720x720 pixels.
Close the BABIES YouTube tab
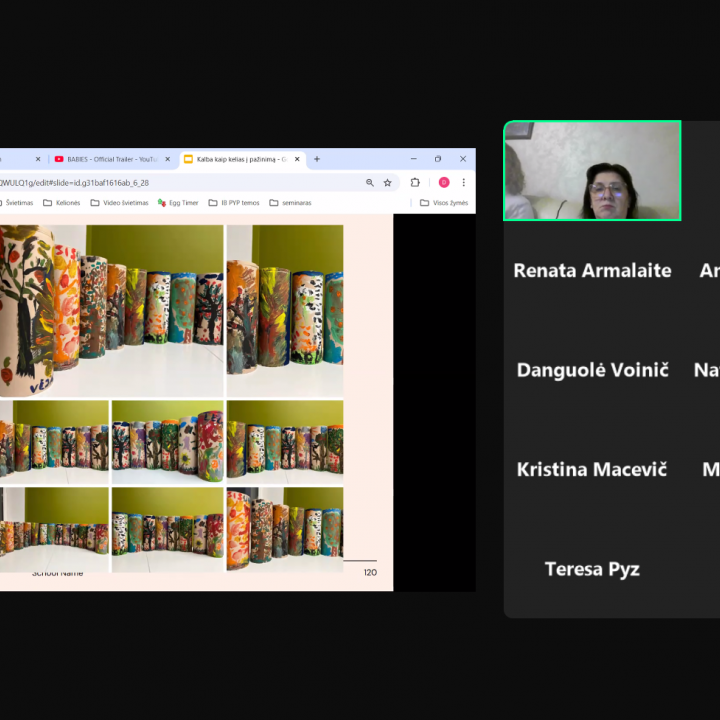coord(168,159)
